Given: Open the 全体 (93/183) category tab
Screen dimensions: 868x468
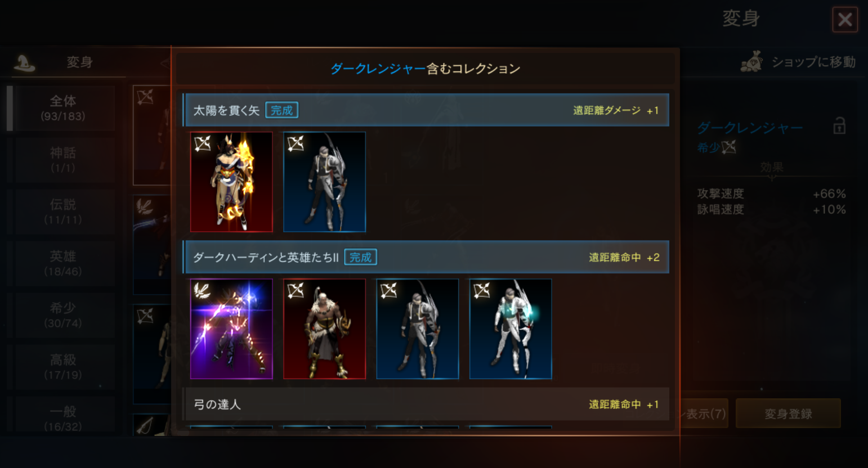Looking at the screenshot, I should (x=63, y=108).
